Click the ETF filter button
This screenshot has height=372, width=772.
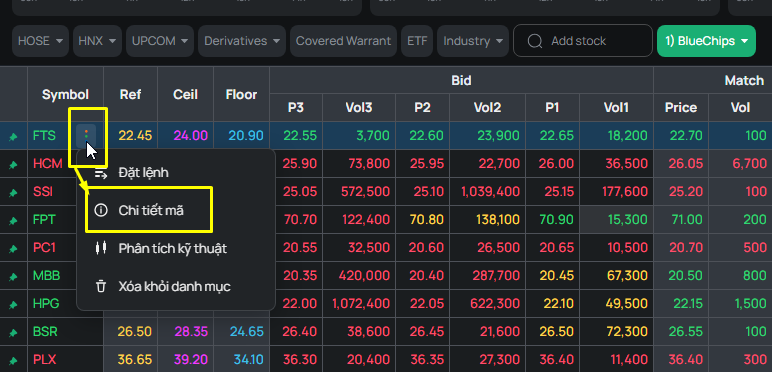[417, 41]
